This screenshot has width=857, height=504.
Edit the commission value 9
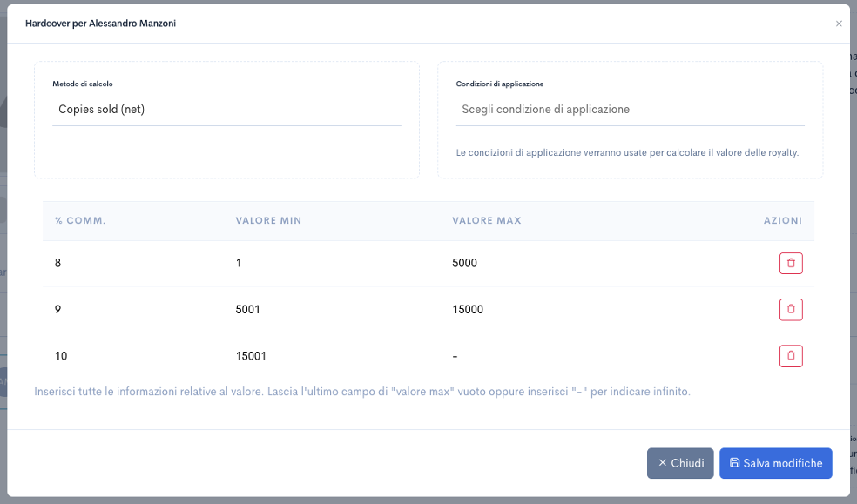58,310
